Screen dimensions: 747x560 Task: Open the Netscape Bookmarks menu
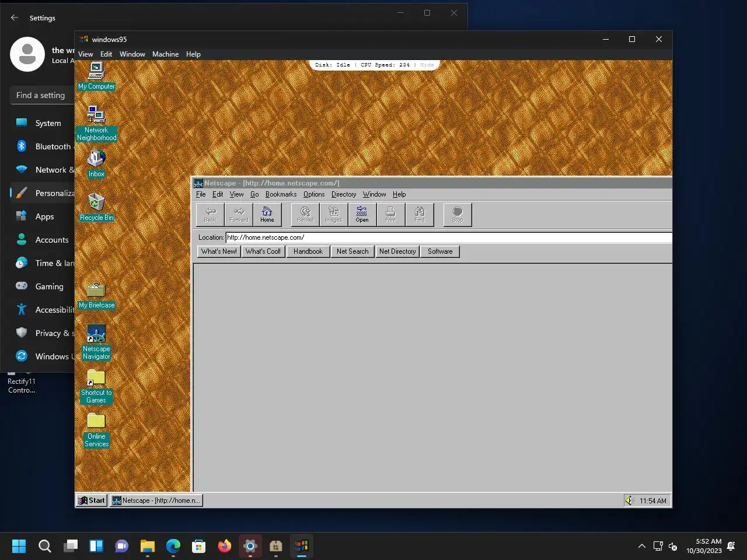(281, 194)
